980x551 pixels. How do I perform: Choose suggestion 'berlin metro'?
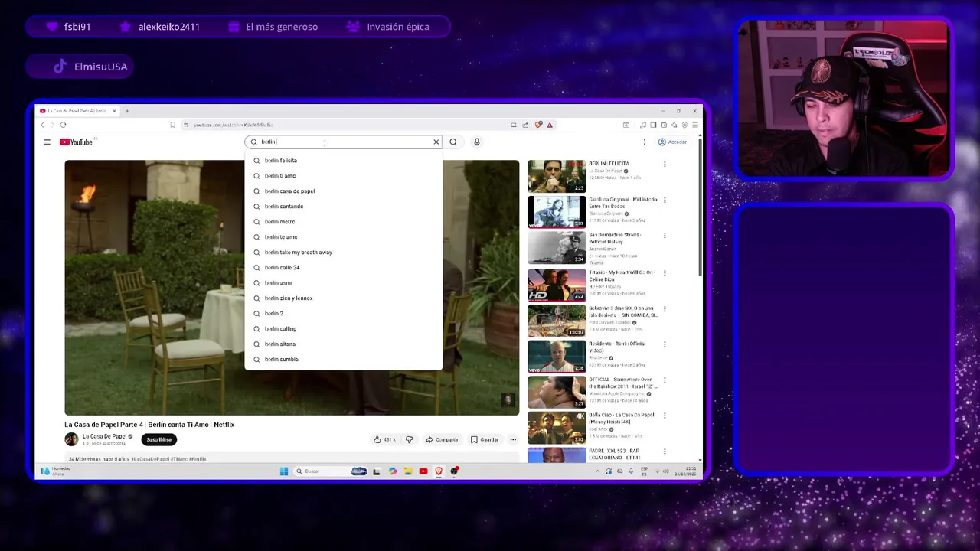[x=343, y=222]
